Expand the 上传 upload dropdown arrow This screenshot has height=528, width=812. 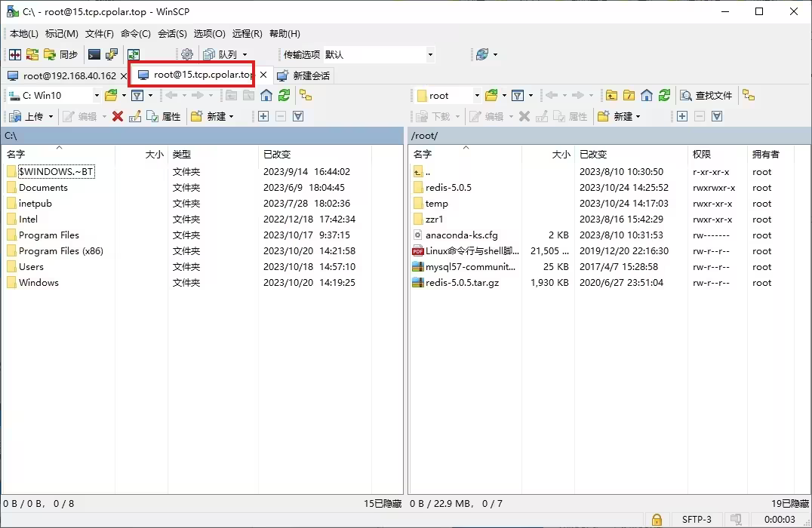[51, 116]
